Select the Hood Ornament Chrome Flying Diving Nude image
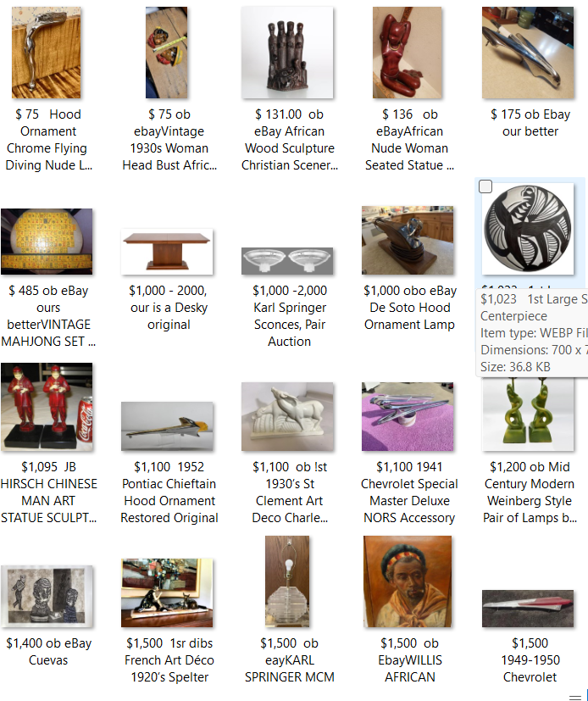588x701 pixels. 46,53
